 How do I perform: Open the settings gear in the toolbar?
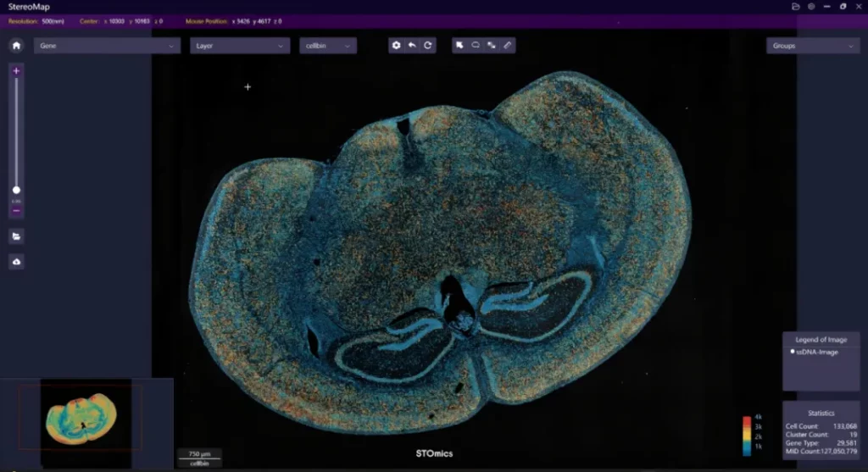[396, 46]
